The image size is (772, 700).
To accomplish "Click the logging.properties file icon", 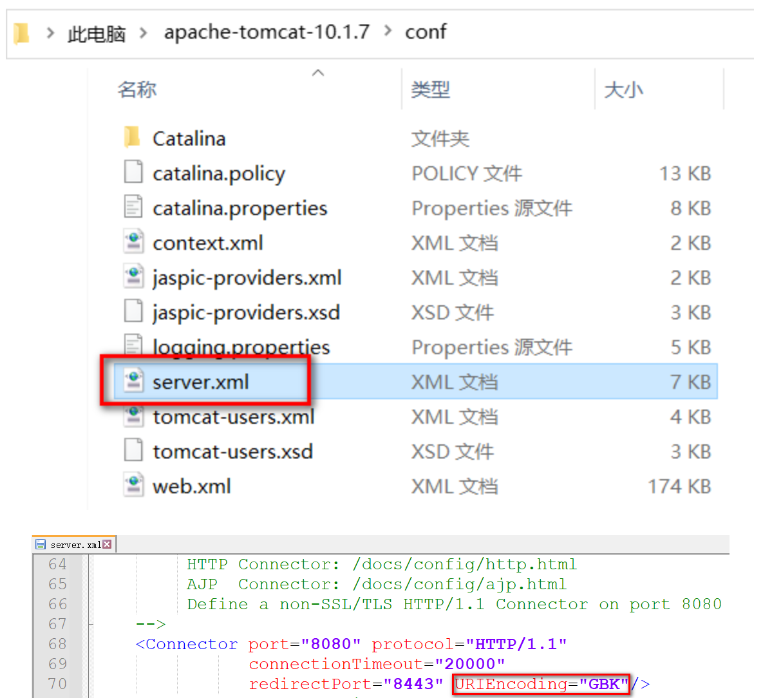I will point(133,344).
